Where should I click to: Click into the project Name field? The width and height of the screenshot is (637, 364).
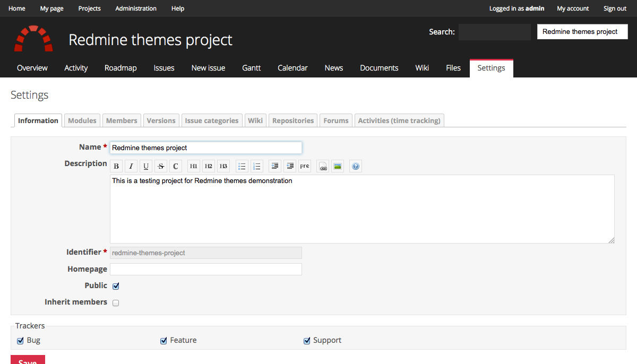(206, 148)
